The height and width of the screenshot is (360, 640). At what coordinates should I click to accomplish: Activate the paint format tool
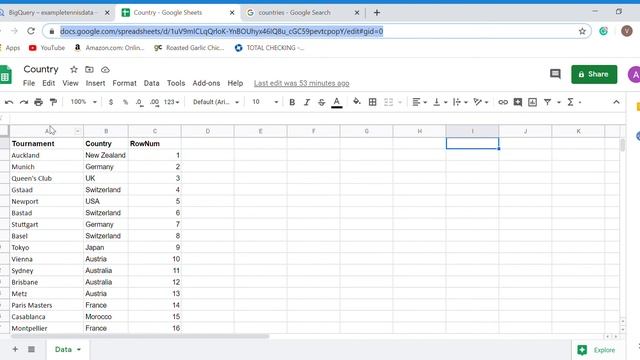(53, 102)
